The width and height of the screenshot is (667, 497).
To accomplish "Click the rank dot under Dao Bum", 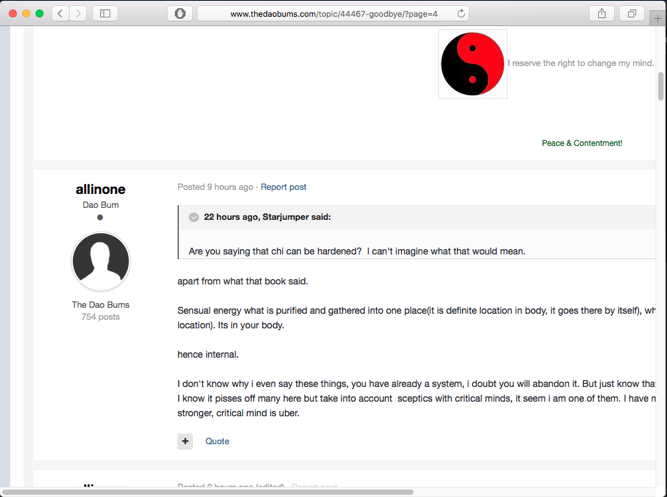I will (x=100, y=217).
